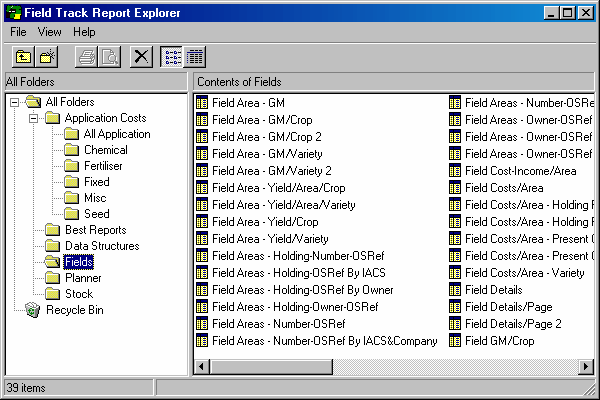
Task: Click the Print Preview toolbar icon
Action: (x=109, y=57)
